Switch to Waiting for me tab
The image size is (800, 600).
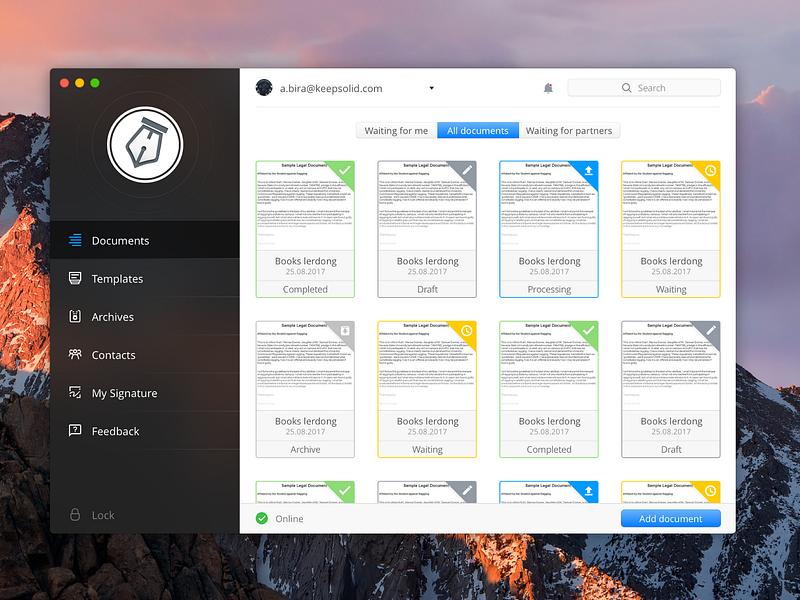(x=396, y=131)
